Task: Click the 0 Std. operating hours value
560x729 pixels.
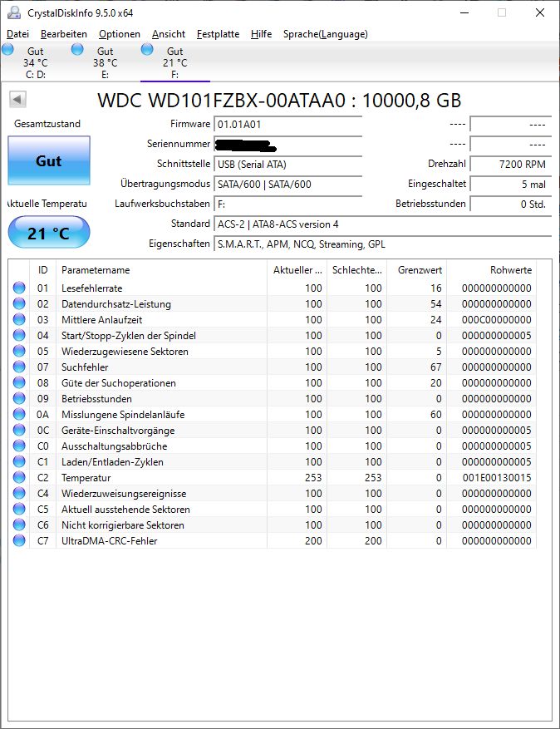Action: [x=511, y=204]
